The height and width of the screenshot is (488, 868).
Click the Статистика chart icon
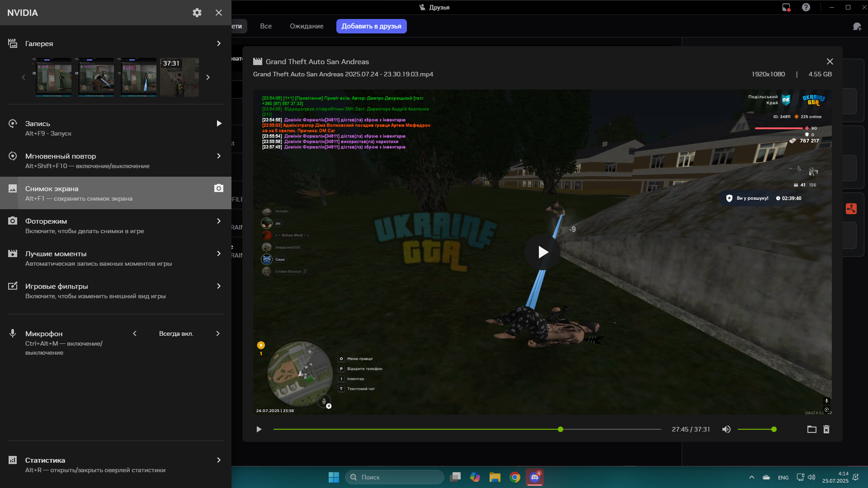(x=13, y=460)
